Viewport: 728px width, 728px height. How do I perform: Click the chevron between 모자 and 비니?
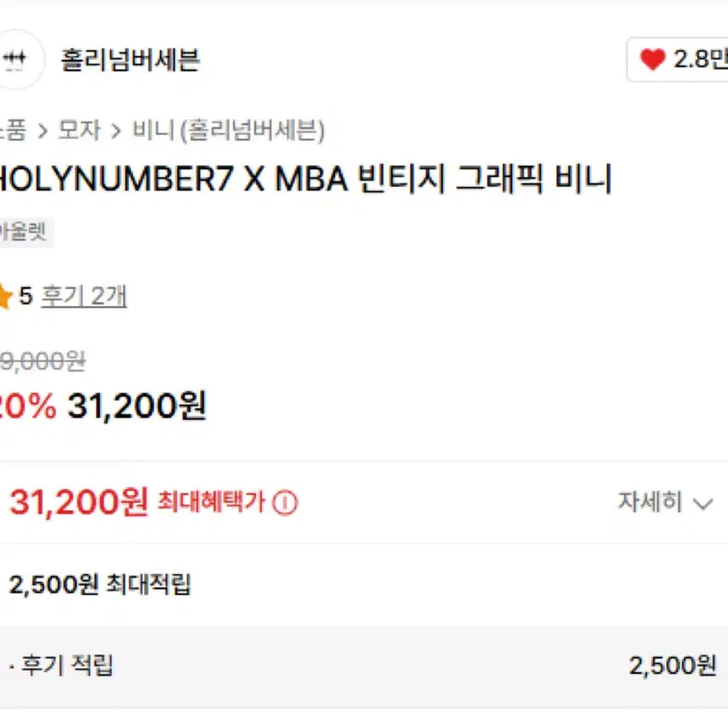point(116,130)
